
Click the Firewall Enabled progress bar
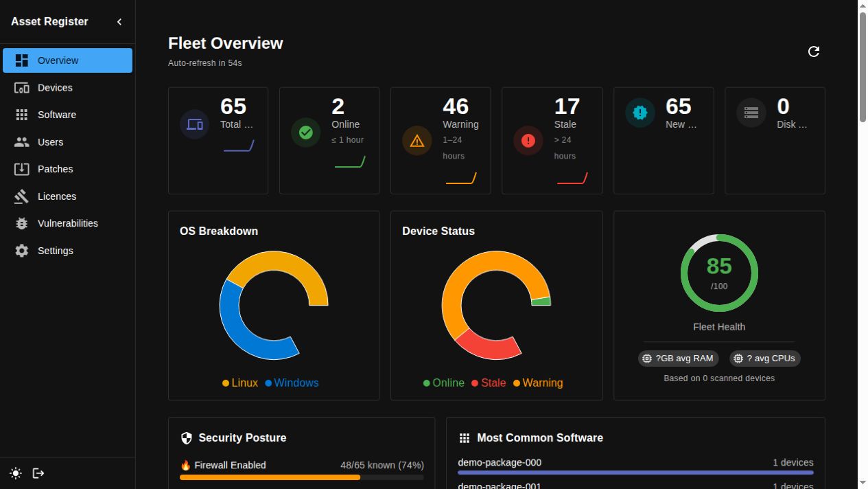click(x=302, y=477)
